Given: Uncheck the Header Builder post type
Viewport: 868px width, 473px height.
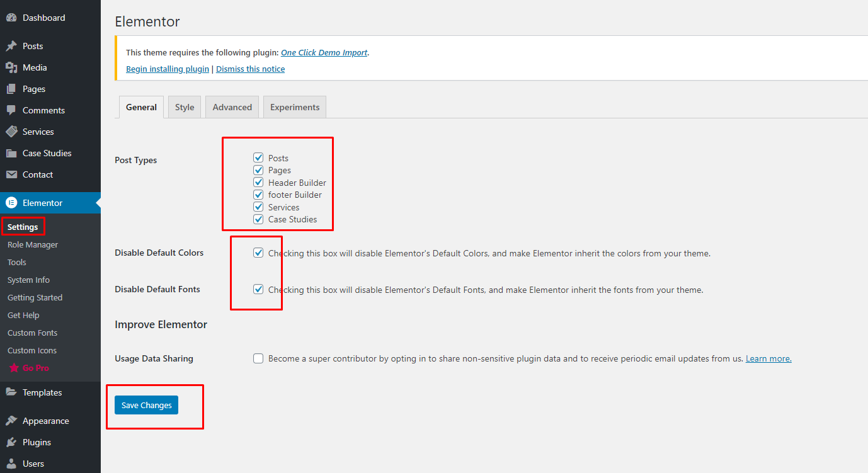Looking at the screenshot, I should (258, 183).
